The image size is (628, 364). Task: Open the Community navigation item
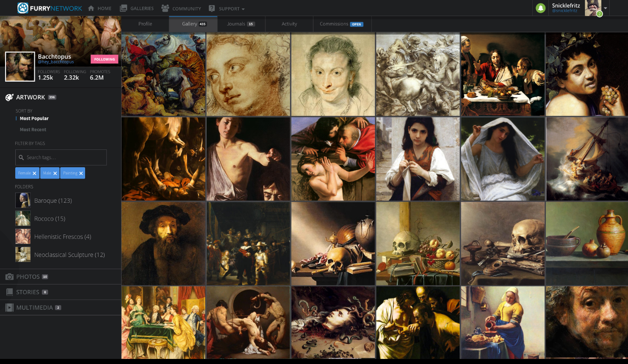pos(181,8)
